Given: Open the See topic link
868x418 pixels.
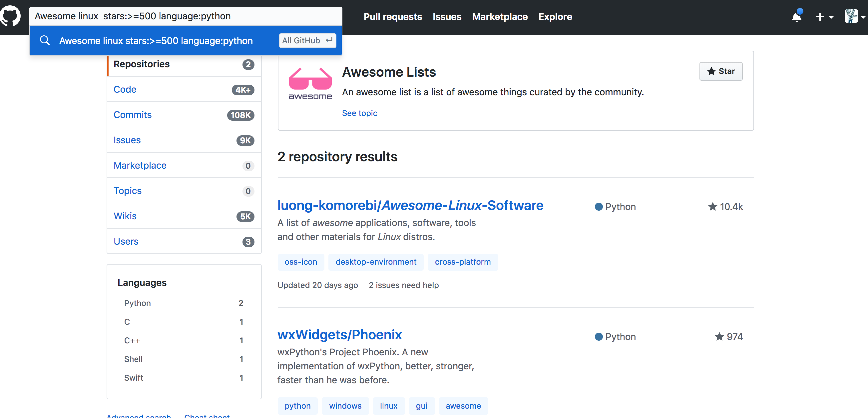Looking at the screenshot, I should click(359, 113).
